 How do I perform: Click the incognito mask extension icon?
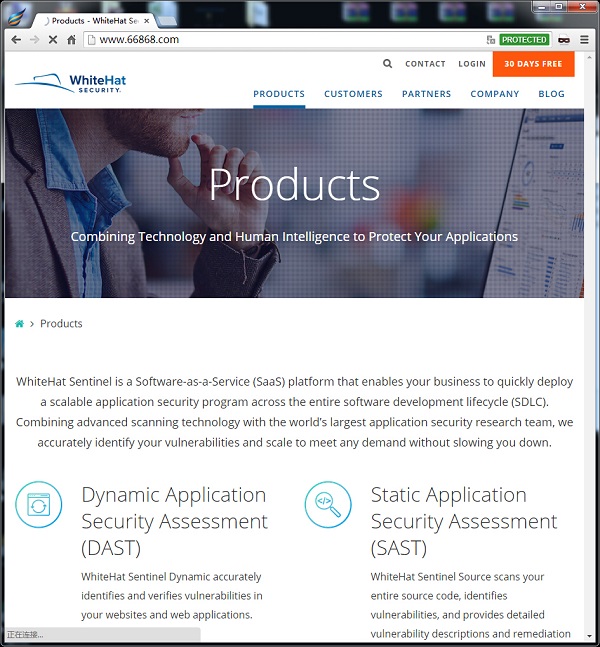tap(564, 40)
